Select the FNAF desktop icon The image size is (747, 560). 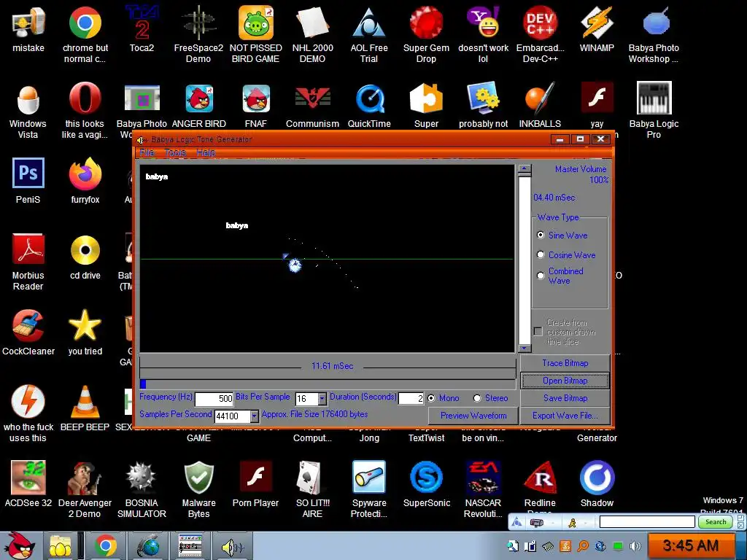(256, 105)
